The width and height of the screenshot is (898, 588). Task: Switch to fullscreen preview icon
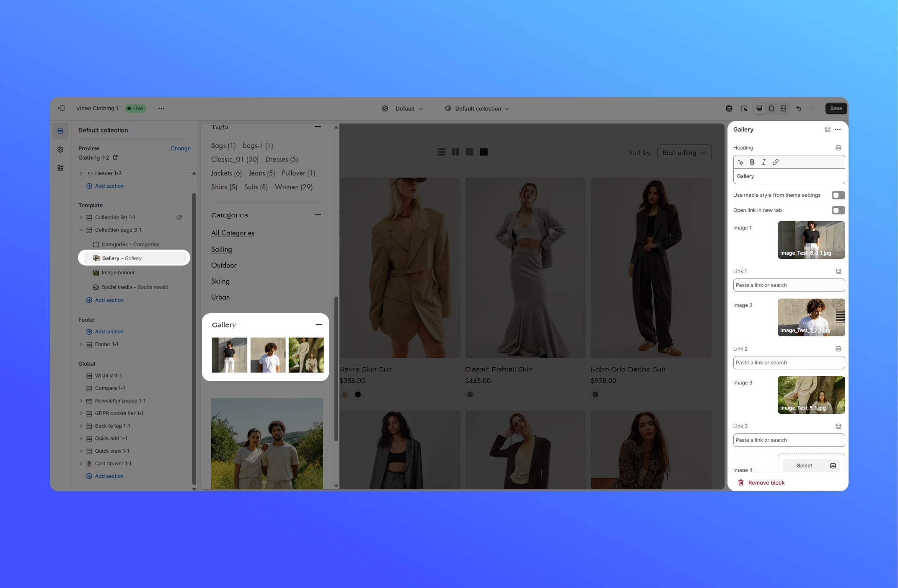(x=783, y=108)
